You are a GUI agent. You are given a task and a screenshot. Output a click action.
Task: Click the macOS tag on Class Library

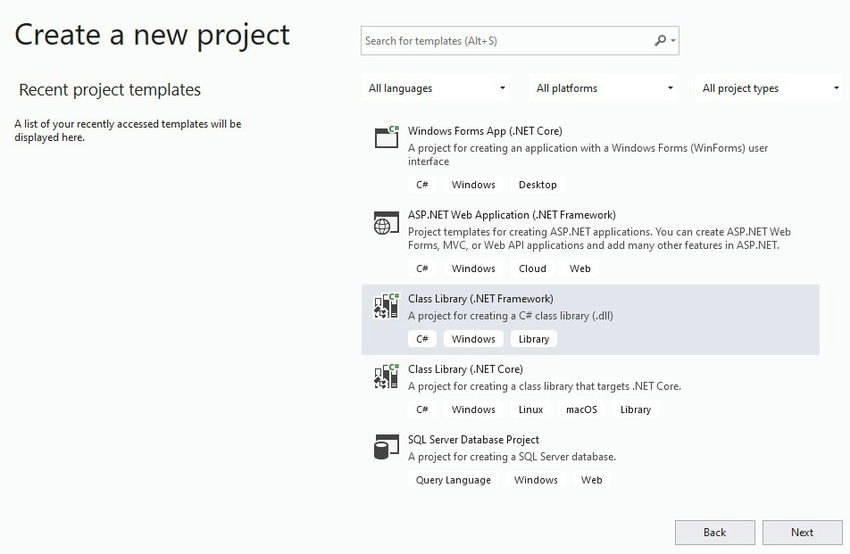[x=581, y=410]
